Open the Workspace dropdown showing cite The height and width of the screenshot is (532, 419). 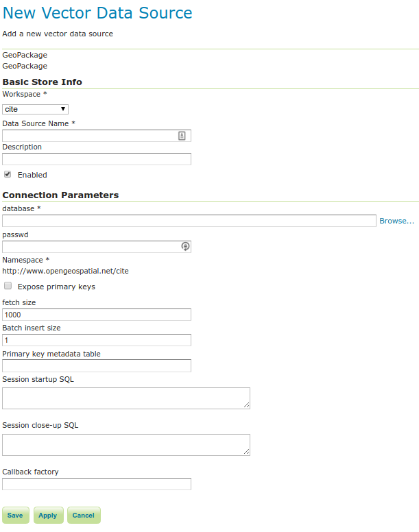pyautogui.click(x=35, y=109)
